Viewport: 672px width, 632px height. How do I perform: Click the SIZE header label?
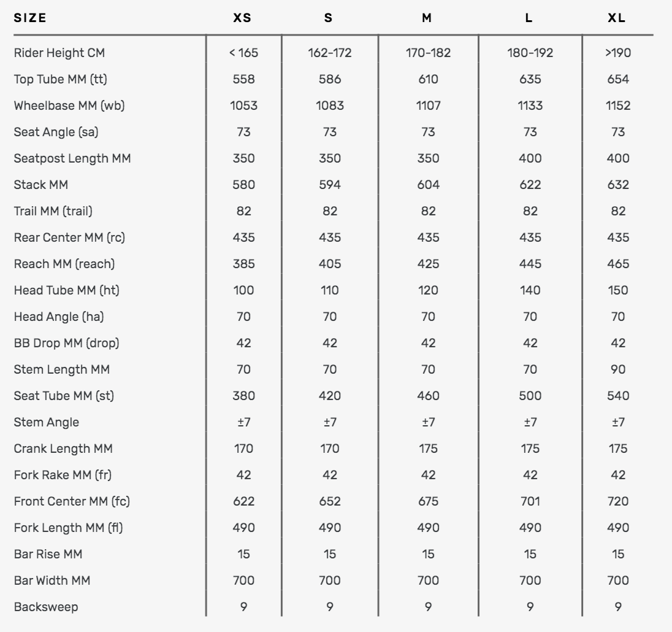pyautogui.click(x=30, y=18)
